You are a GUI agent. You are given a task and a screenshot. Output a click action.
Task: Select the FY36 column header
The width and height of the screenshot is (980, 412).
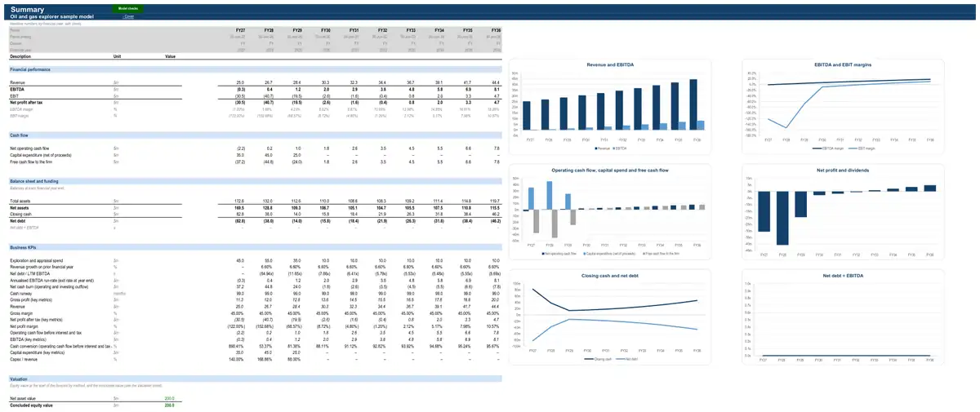click(x=496, y=29)
